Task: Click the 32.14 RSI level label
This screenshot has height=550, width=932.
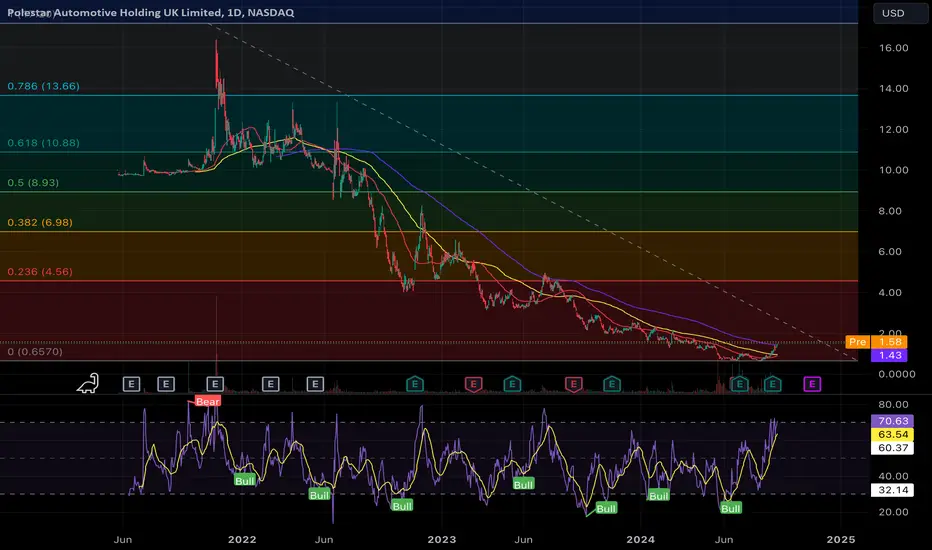Action: coord(893,490)
